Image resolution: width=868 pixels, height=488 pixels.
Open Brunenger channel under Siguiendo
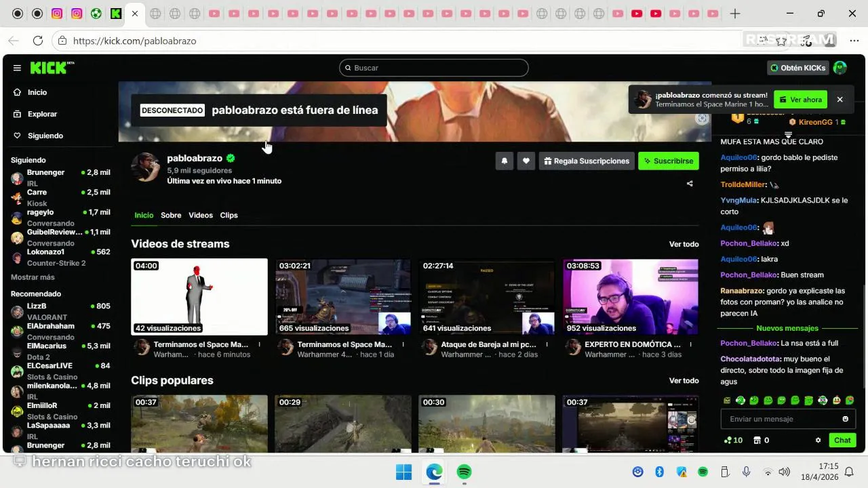(60, 178)
